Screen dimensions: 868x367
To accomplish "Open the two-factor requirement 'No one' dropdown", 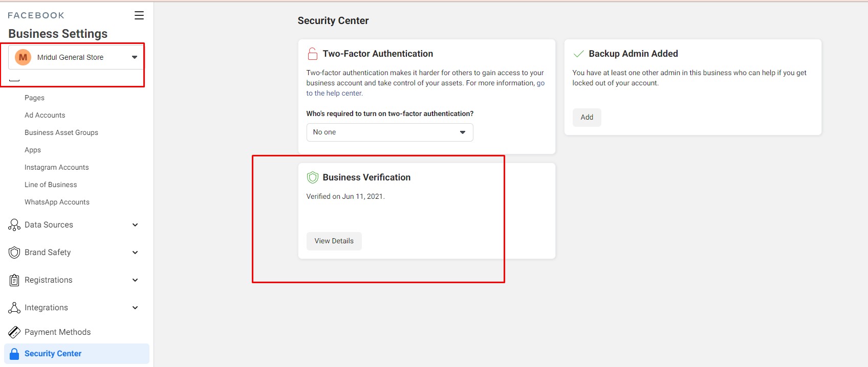I will (389, 132).
